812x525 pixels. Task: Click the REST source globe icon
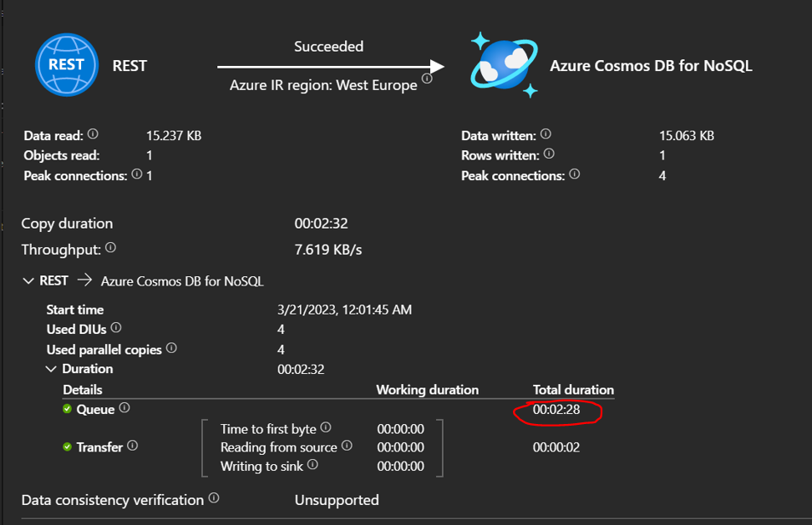(67, 64)
